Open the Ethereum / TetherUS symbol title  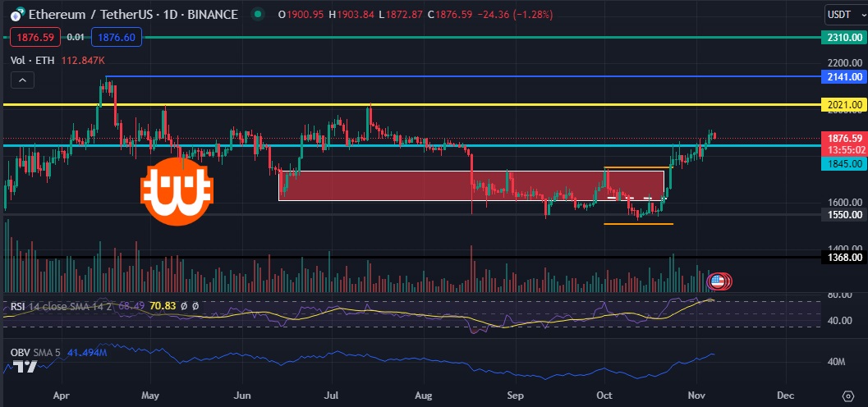click(133, 14)
